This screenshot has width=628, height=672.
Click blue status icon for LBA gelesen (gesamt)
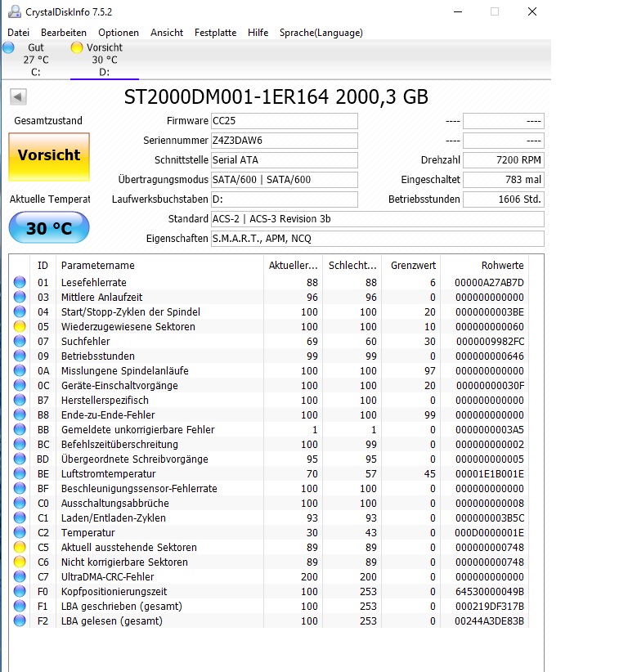[x=20, y=620]
